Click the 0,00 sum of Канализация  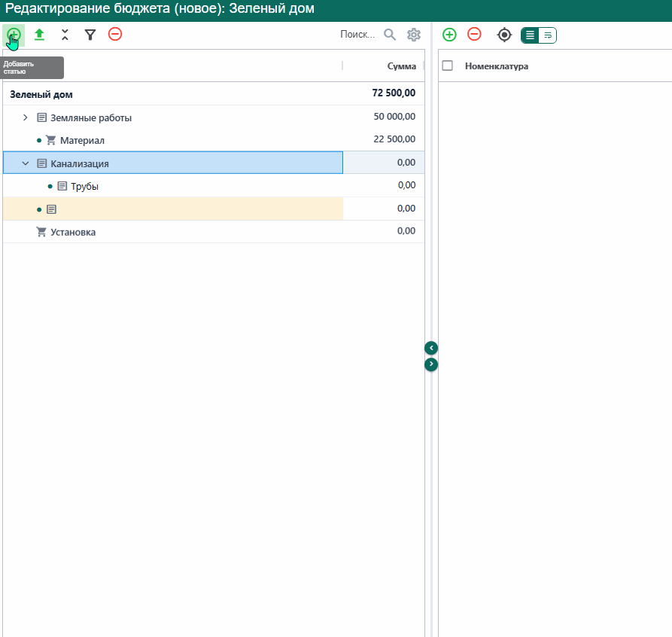click(406, 163)
